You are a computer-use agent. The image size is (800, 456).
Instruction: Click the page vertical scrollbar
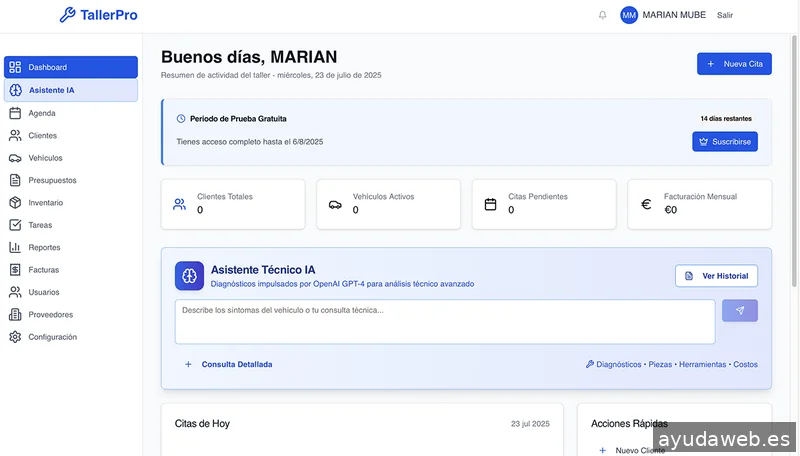point(794,161)
